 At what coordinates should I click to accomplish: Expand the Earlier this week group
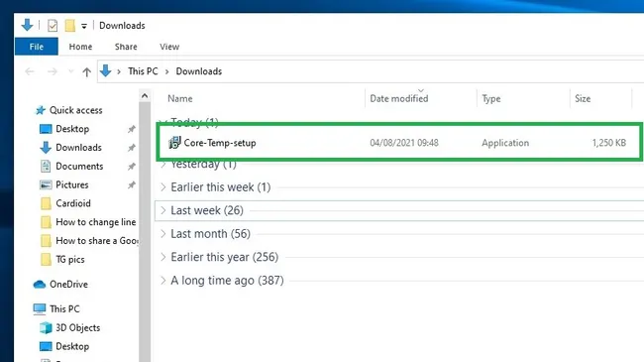click(163, 187)
